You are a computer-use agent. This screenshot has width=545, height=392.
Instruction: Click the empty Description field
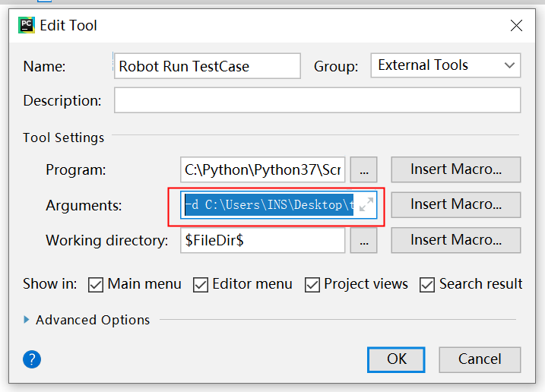point(317,100)
